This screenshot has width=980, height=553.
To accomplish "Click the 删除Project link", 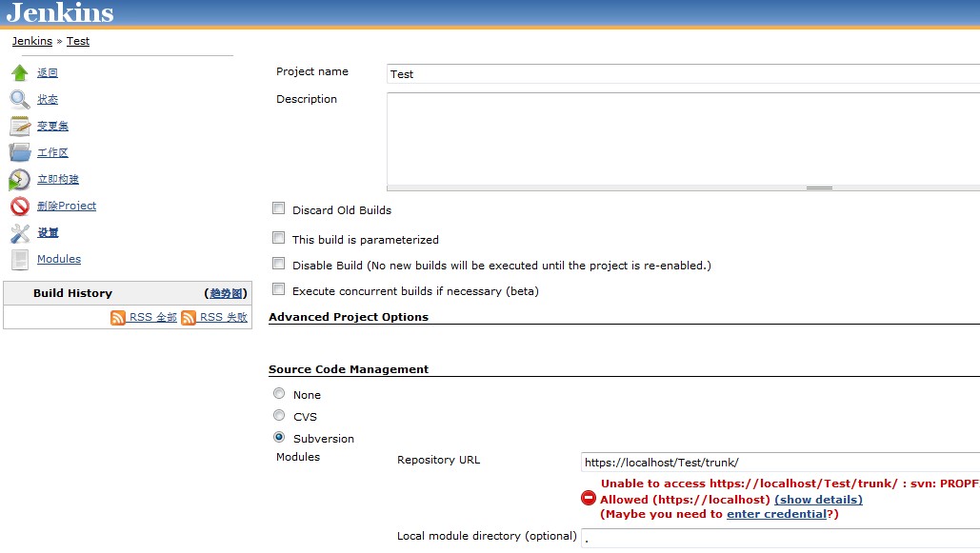I will [x=67, y=206].
